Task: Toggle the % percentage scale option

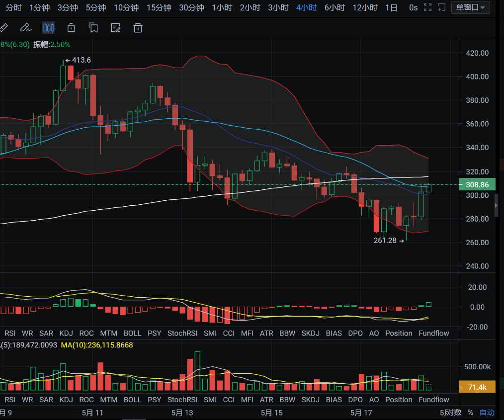Action: pyautogui.click(x=470, y=412)
